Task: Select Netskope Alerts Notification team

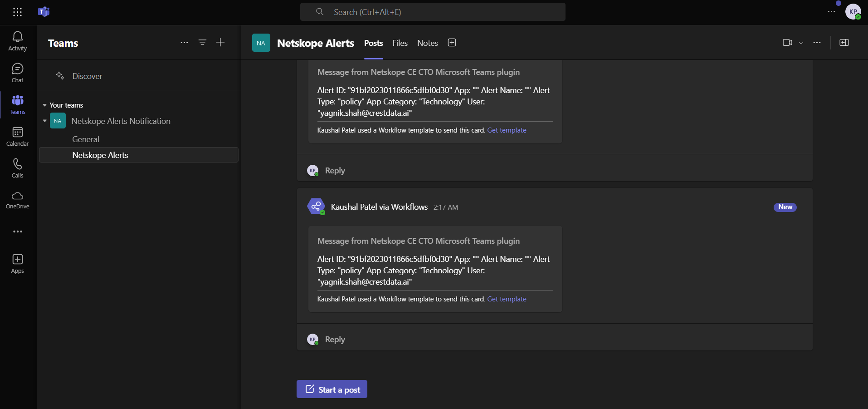Action: (x=121, y=121)
